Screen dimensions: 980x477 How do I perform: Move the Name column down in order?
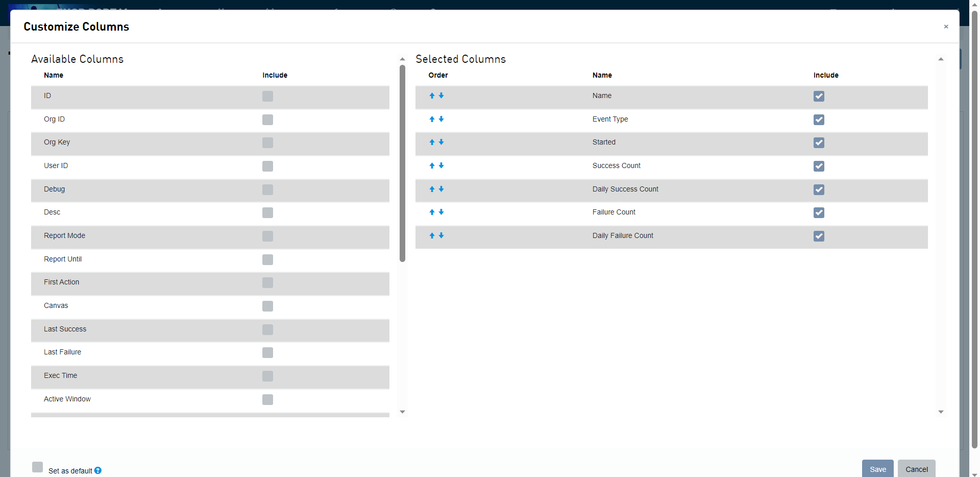coord(442,96)
